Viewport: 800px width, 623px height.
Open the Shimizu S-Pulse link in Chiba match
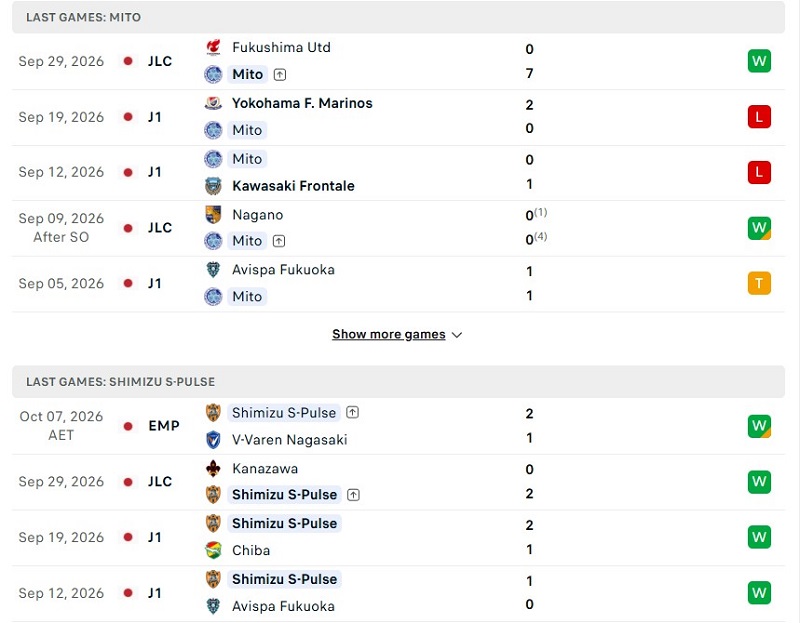[x=284, y=524]
